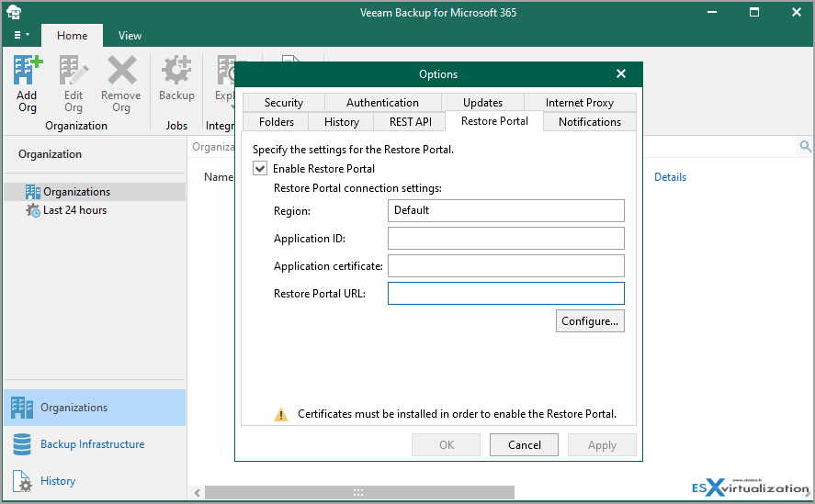815x504 pixels.
Task: Open the Home ribbon tab
Action: pos(73,35)
